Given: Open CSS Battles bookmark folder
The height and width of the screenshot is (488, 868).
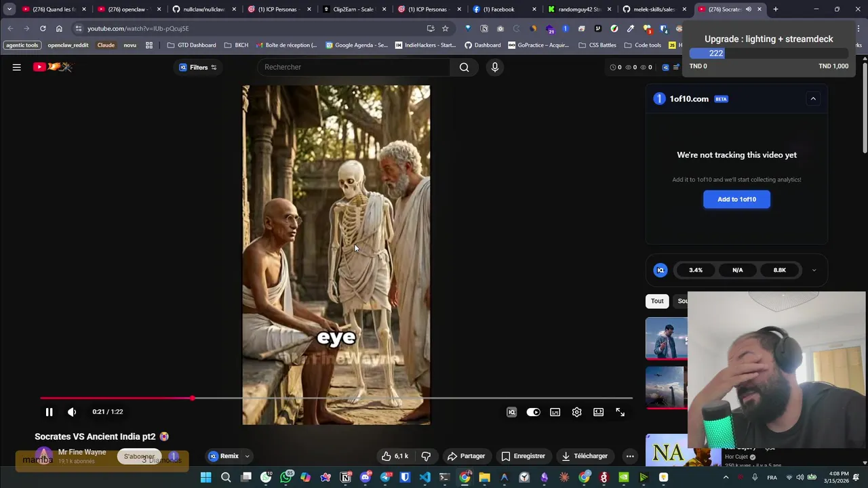Looking at the screenshot, I should (597, 45).
